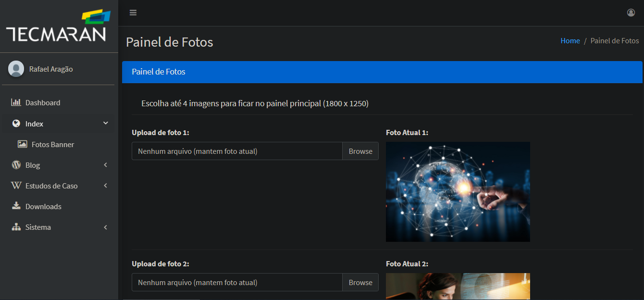Expand the Estudos de Caso chevron
The image size is (644, 300).
(106, 186)
